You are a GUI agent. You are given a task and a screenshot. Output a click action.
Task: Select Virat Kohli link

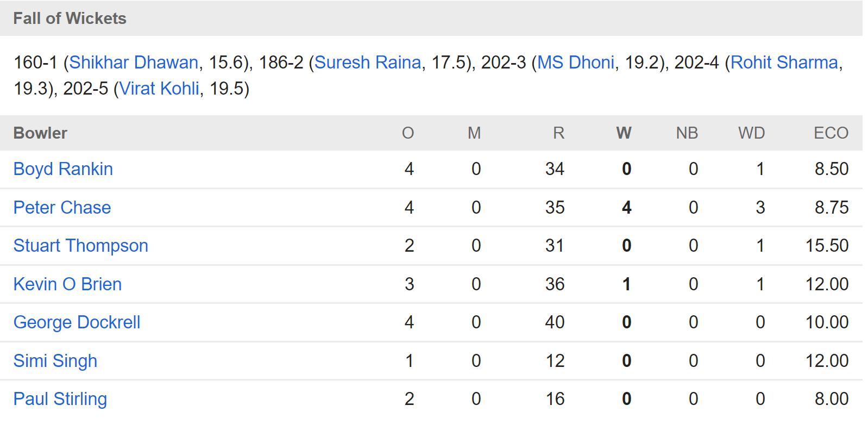click(160, 89)
